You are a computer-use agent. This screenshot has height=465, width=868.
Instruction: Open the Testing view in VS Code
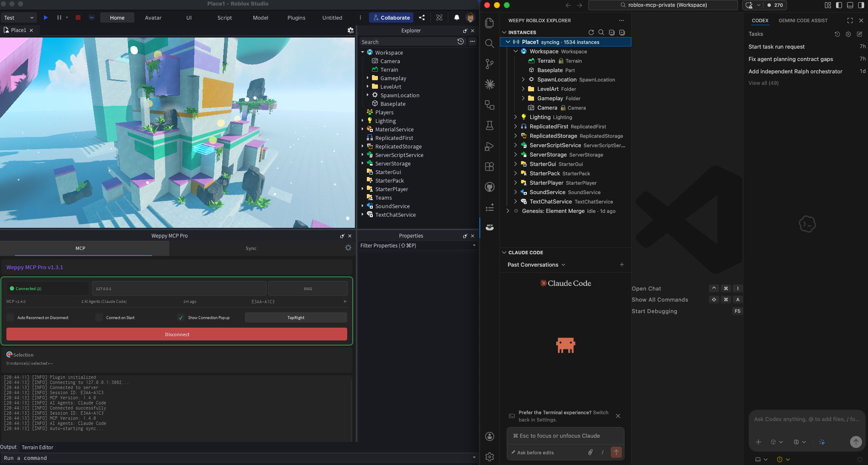coord(489,125)
